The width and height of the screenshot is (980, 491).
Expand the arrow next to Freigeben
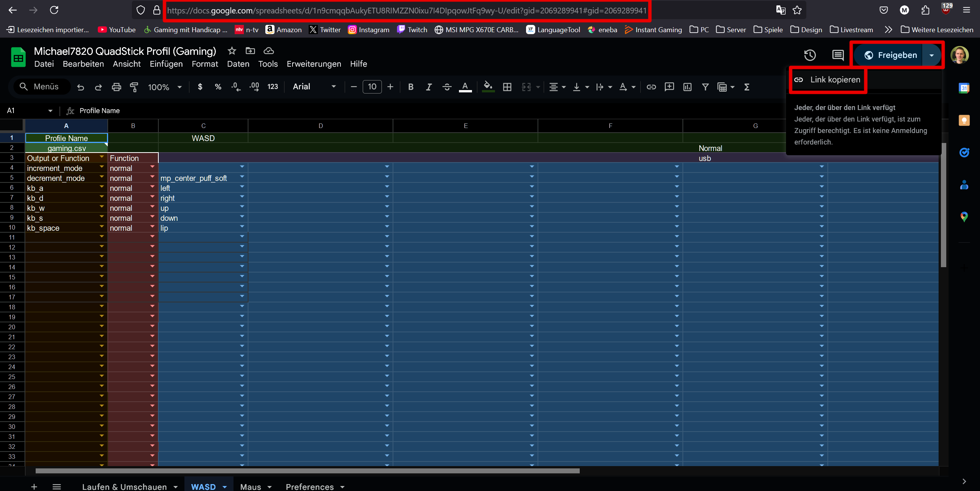tap(932, 55)
